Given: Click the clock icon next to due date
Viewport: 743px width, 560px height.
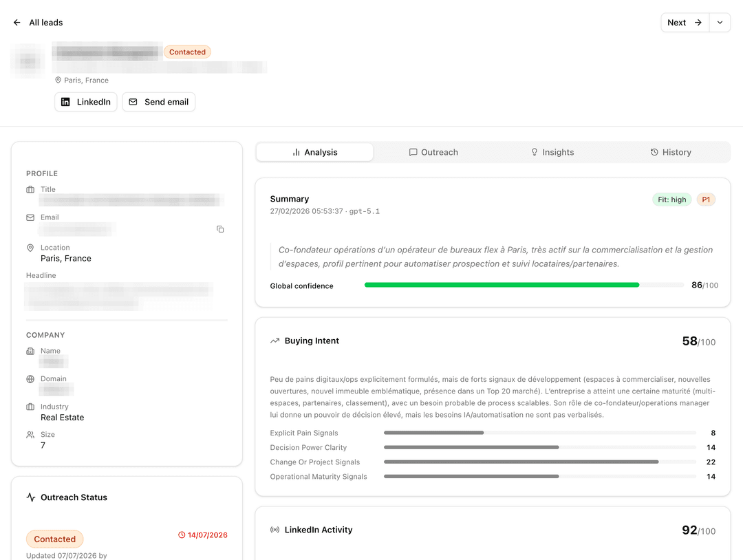Looking at the screenshot, I should click(x=182, y=535).
